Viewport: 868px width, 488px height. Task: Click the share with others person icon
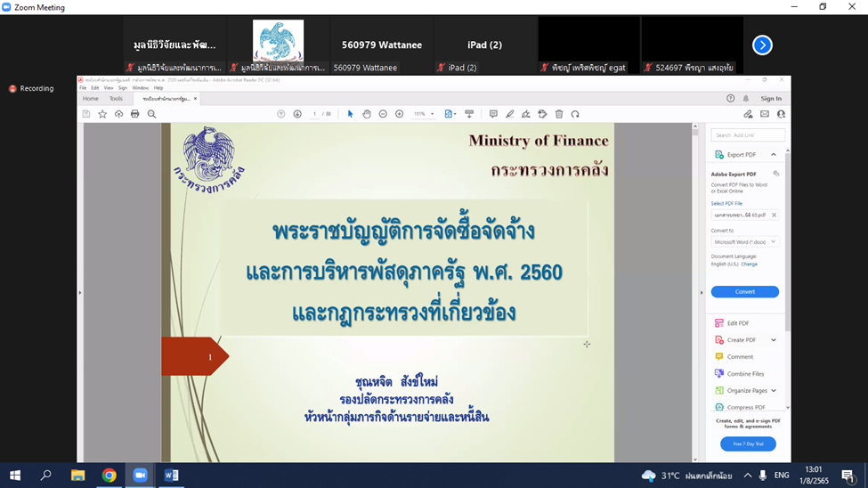(781, 114)
